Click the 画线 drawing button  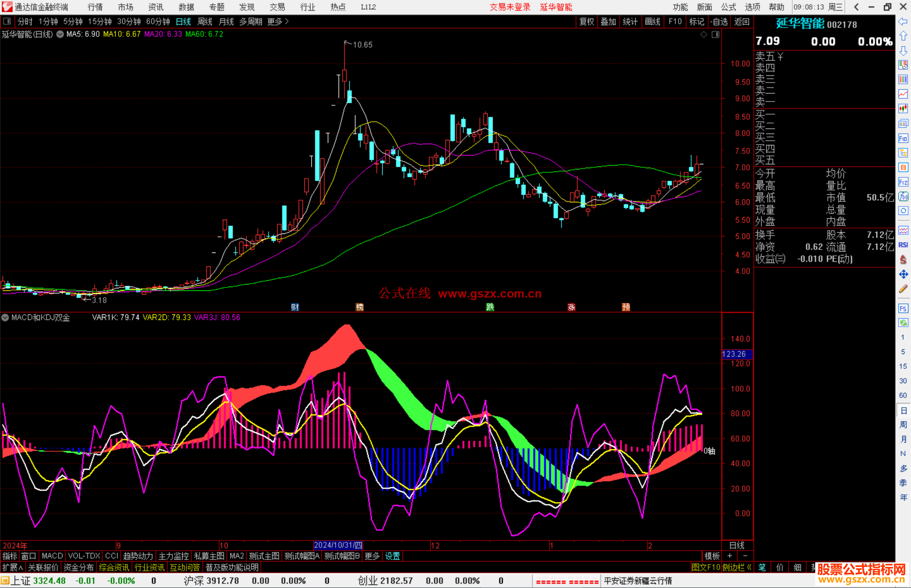(x=652, y=21)
